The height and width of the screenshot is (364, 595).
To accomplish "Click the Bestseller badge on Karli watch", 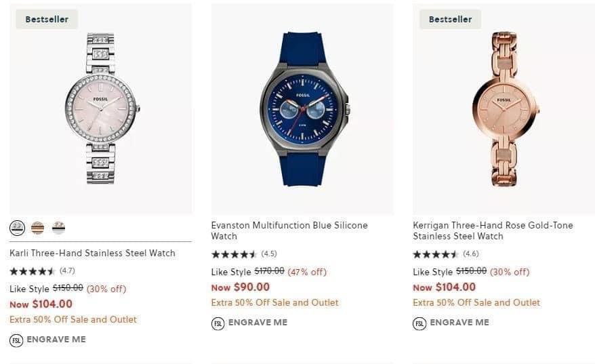I will pos(47,19).
